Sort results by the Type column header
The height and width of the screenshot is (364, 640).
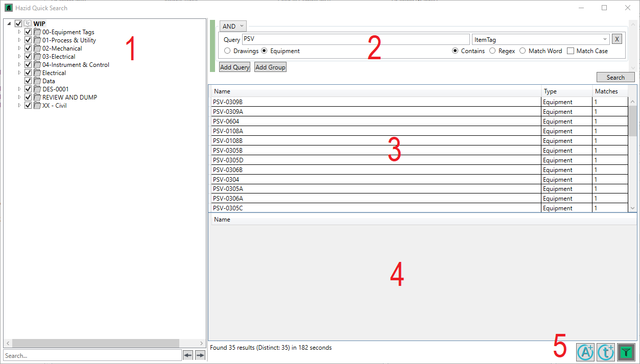click(x=566, y=91)
